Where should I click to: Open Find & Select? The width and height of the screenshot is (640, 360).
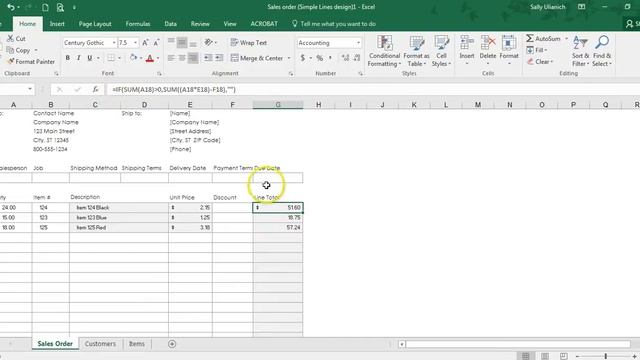coord(602,51)
